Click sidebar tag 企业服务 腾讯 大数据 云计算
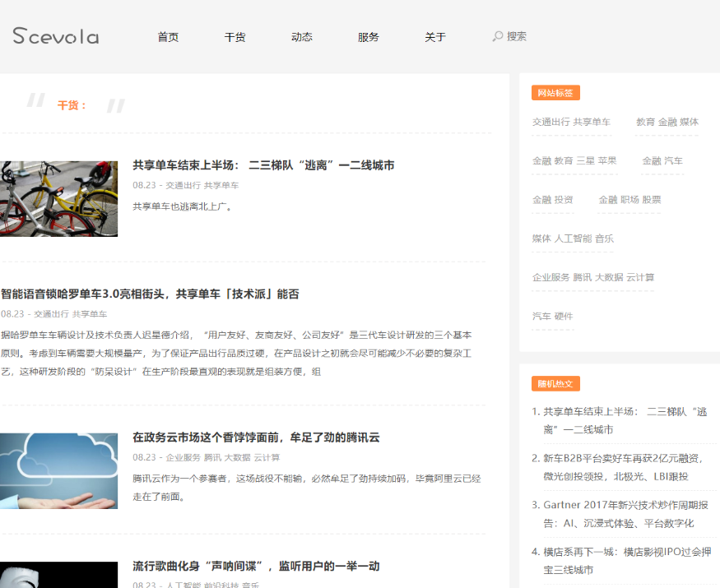This screenshot has height=588, width=720. (593, 277)
